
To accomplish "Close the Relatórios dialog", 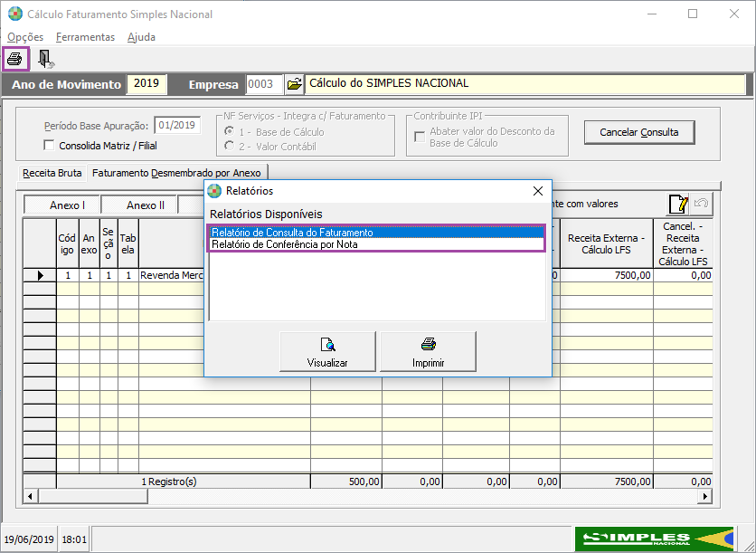I will click(x=538, y=191).
